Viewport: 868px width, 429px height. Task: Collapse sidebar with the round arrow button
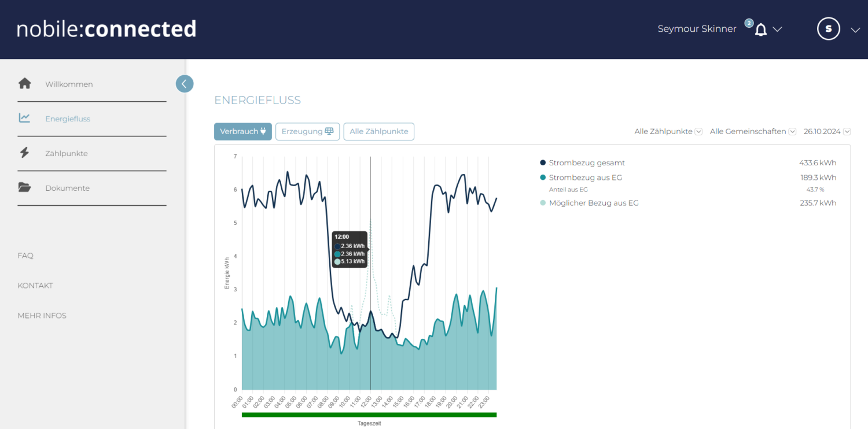[184, 84]
